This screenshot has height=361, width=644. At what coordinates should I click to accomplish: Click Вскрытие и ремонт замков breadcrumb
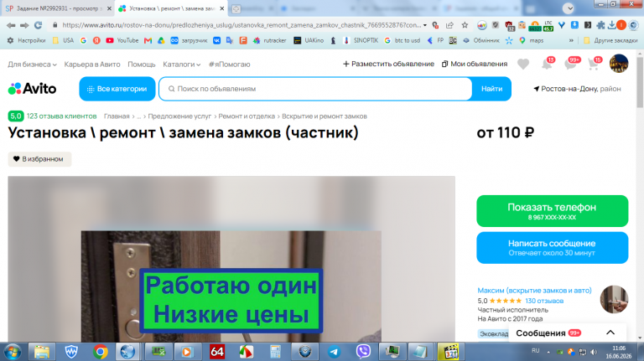pyautogui.click(x=325, y=116)
